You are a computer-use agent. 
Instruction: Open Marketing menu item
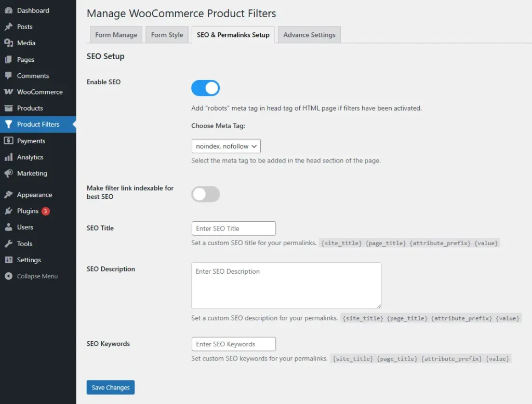point(38,173)
